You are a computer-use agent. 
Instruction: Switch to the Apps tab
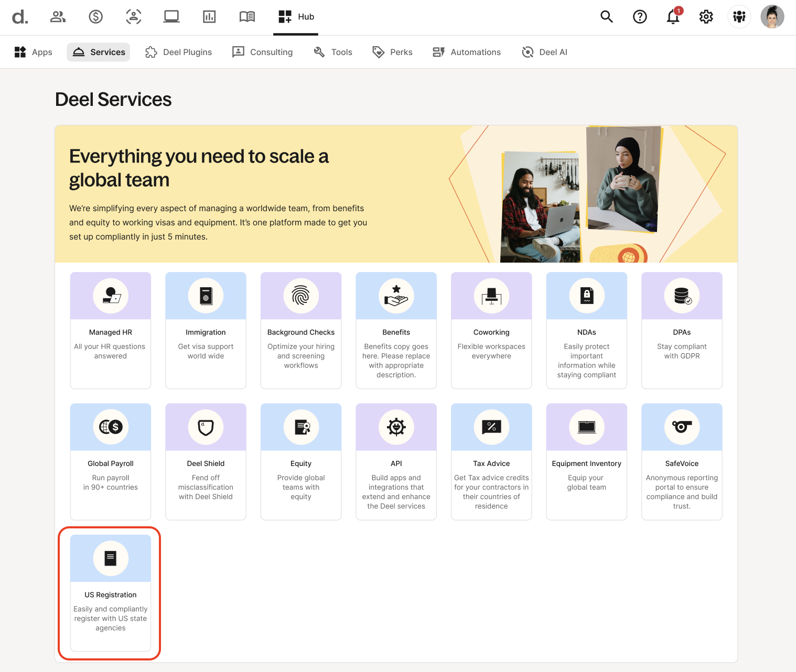pyautogui.click(x=34, y=52)
